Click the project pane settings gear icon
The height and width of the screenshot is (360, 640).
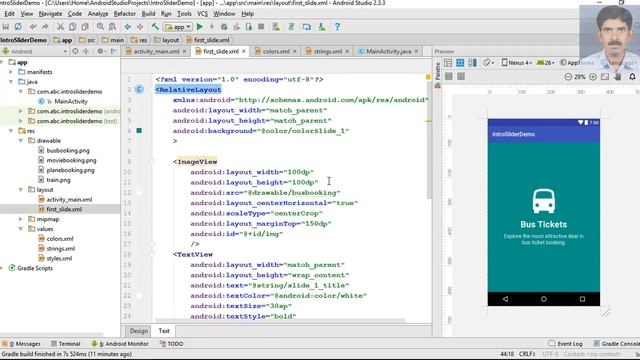pos(100,51)
